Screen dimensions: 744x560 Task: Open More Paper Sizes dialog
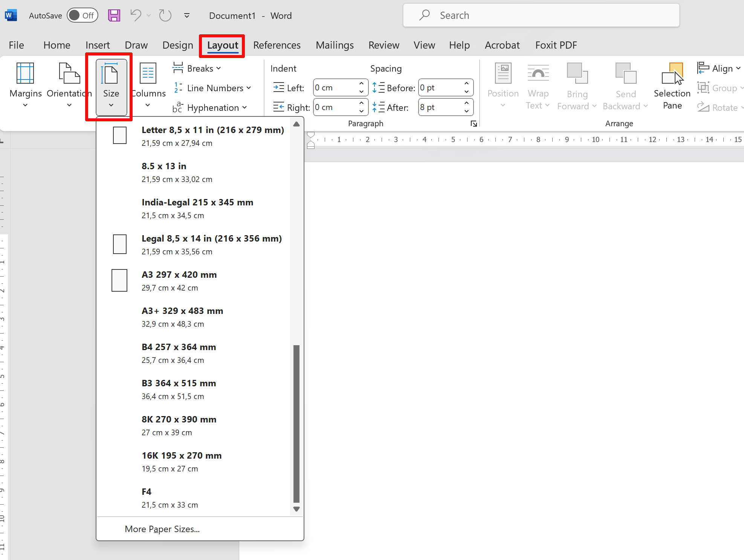tap(162, 529)
